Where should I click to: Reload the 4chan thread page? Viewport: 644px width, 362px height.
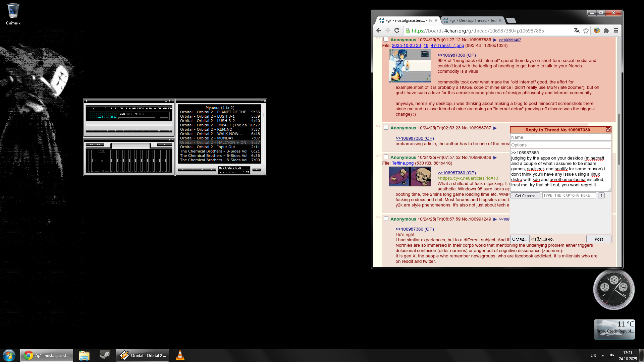click(x=397, y=31)
